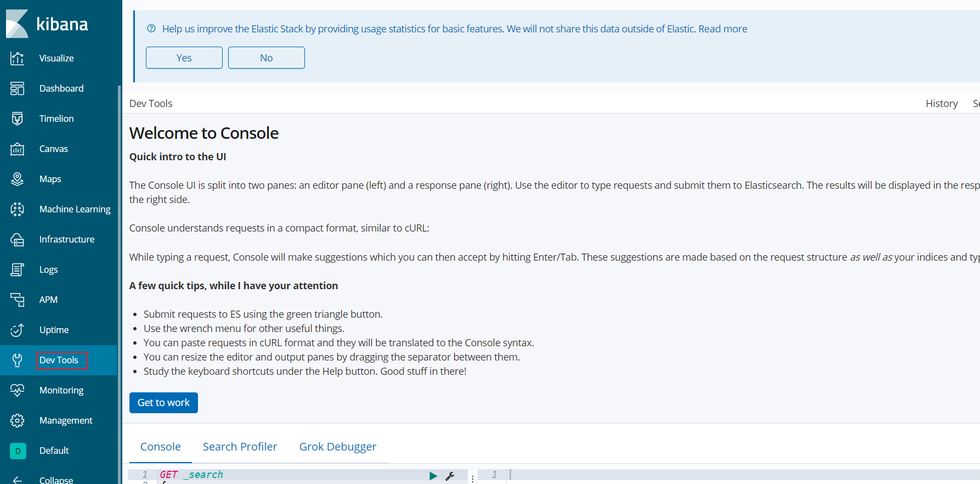Click the pane separator handle in console

(x=473, y=478)
